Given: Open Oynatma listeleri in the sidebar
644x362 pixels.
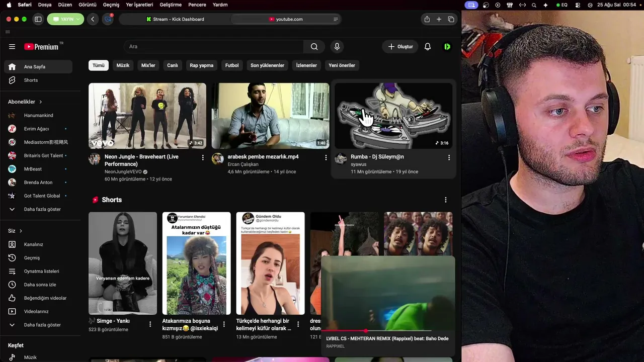Looking at the screenshot, I should [38, 271].
